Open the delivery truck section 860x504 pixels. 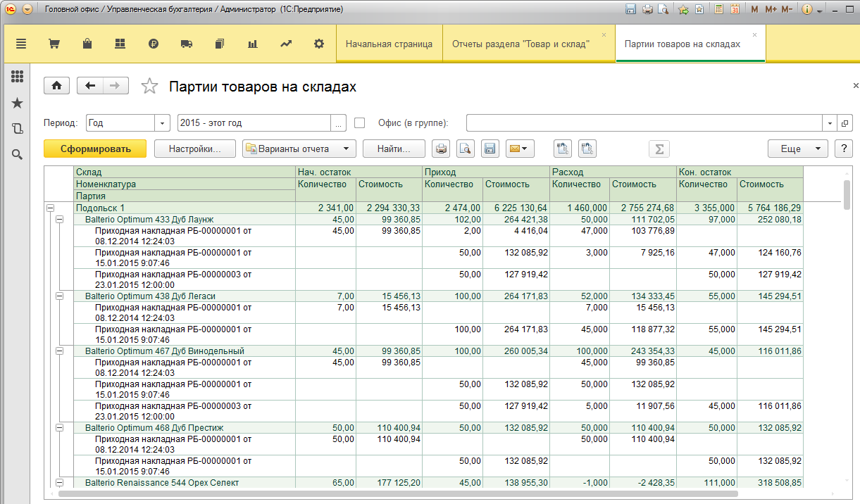tap(187, 44)
